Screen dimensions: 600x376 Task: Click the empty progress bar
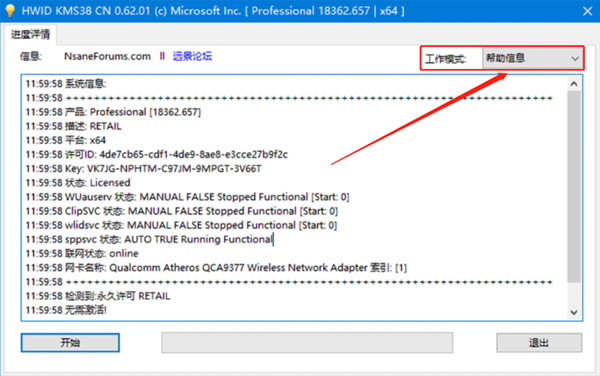tap(307, 342)
